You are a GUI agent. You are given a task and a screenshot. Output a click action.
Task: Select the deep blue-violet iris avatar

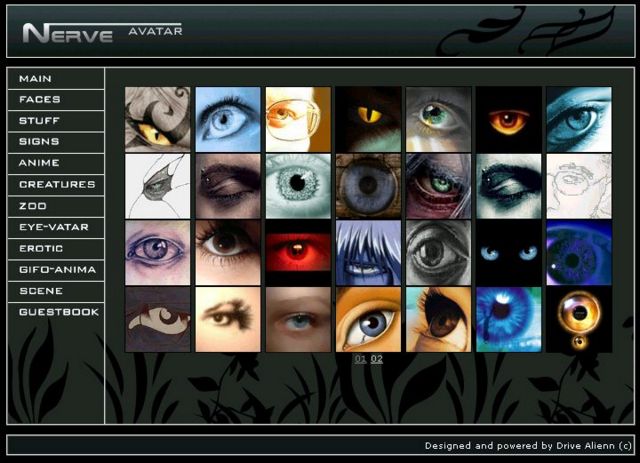tap(579, 253)
